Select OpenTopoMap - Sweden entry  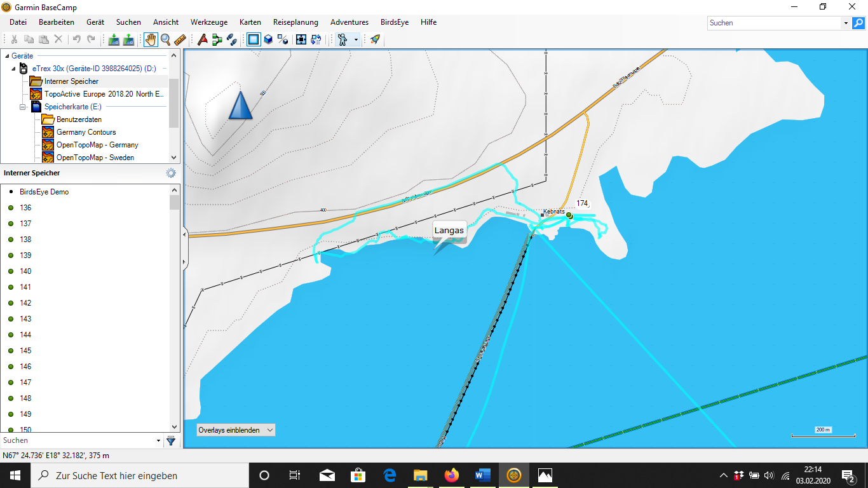click(95, 158)
